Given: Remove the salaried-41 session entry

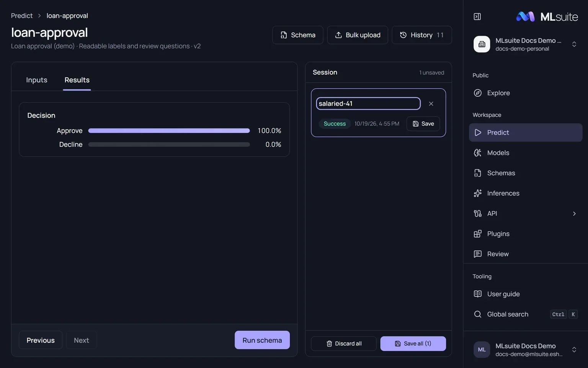Looking at the screenshot, I should (431, 103).
